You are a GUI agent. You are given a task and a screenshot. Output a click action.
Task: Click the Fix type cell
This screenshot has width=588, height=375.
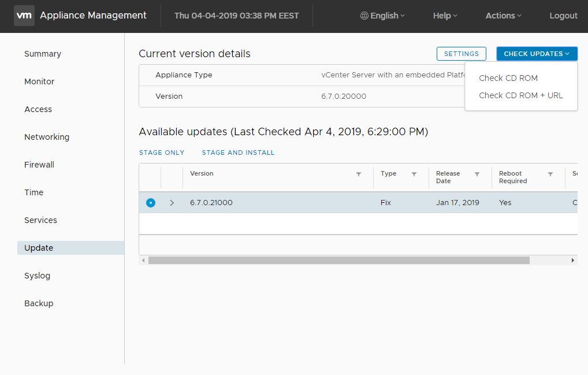385,202
